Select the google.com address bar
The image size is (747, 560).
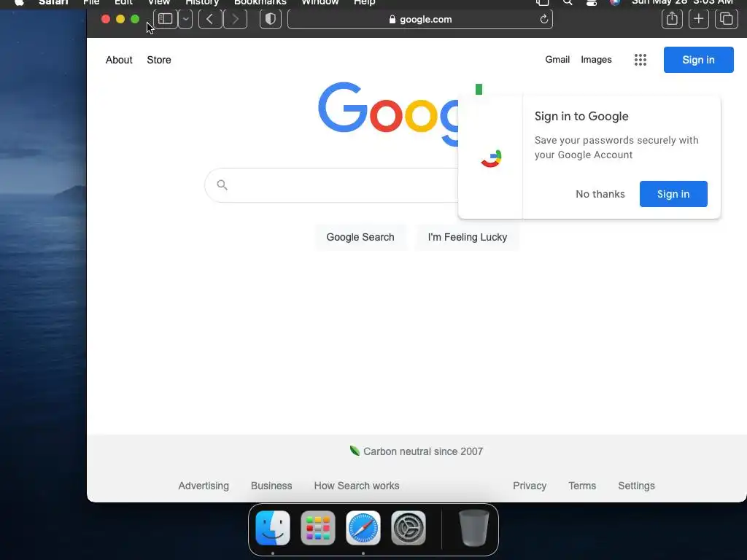419,20
